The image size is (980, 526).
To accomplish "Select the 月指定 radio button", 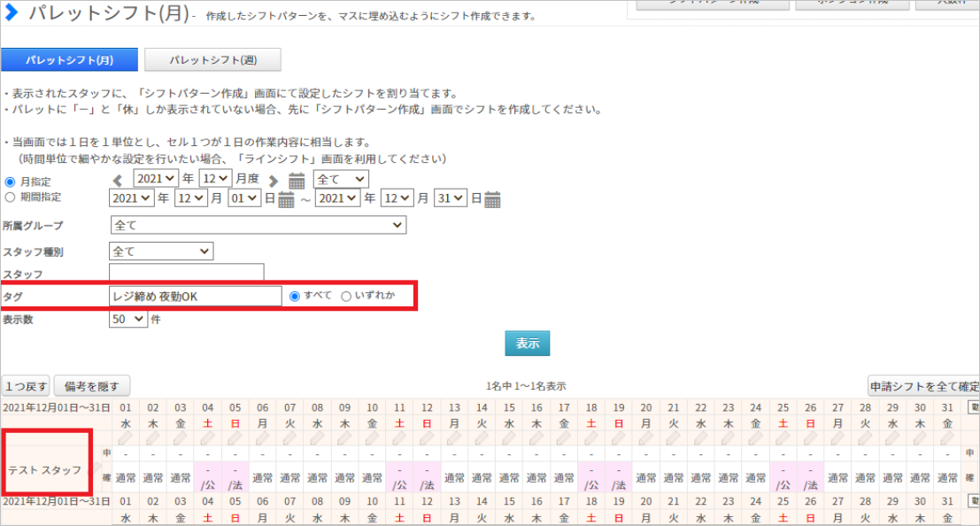I will pyautogui.click(x=11, y=182).
